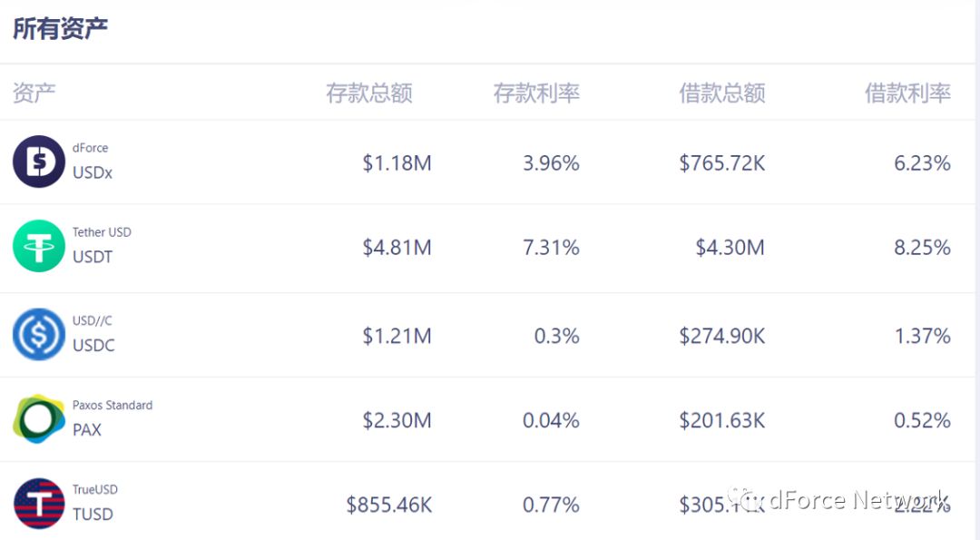The width and height of the screenshot is (980, 540).
Task: Click the 存款利率 column header
Action: (536, 92)
